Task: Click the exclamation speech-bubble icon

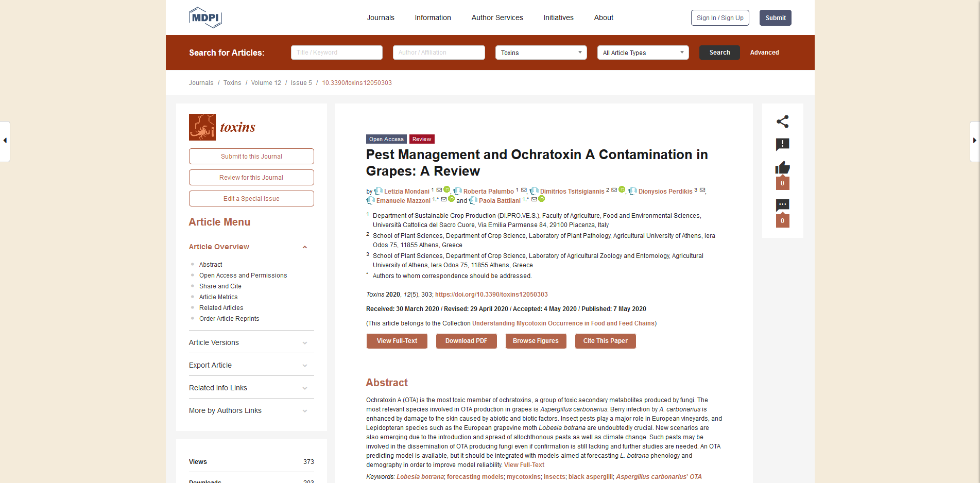Action: coord(782,145)
